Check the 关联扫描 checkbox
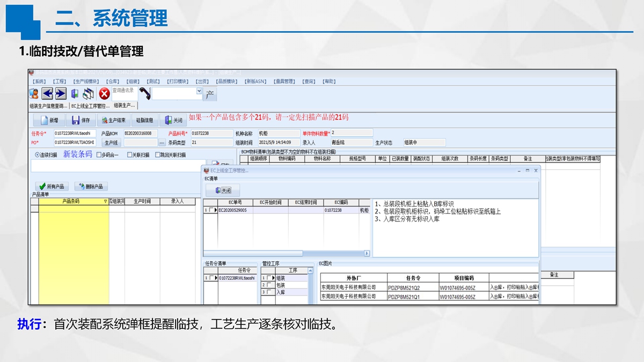Screen dimensions: 644x362 pos(130,155)
